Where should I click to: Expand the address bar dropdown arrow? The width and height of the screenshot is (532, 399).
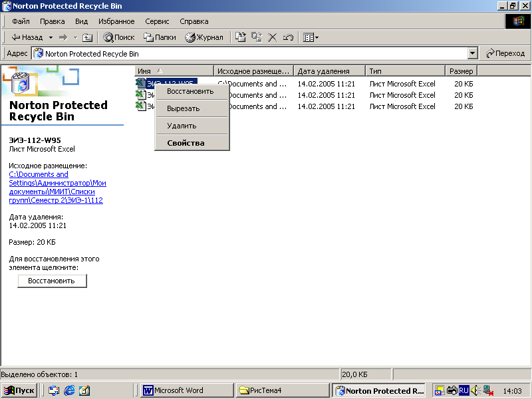472,54
